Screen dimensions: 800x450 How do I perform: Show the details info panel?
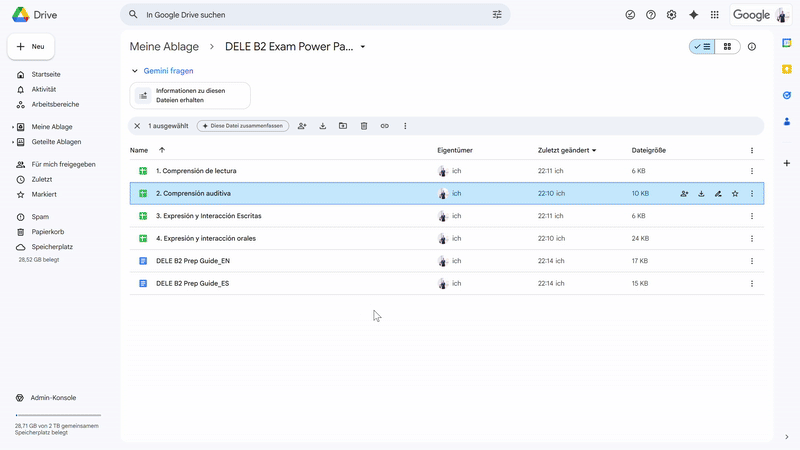[752, 46]
